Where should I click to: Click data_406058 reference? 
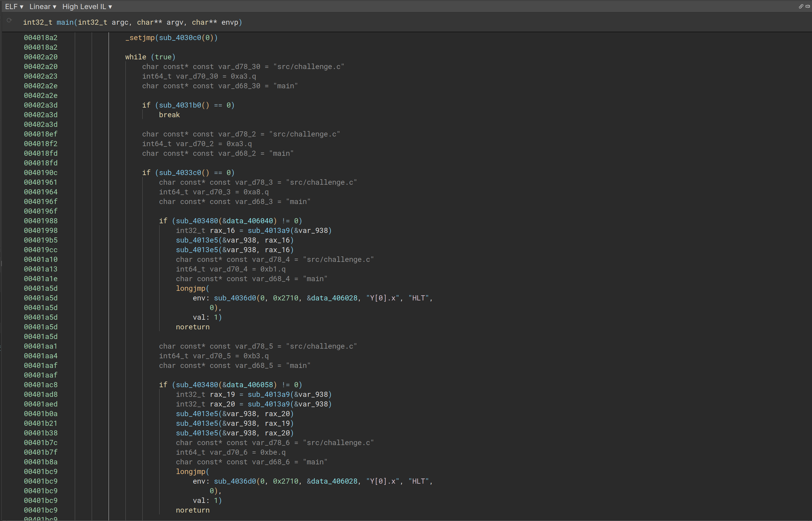[249, 385]
